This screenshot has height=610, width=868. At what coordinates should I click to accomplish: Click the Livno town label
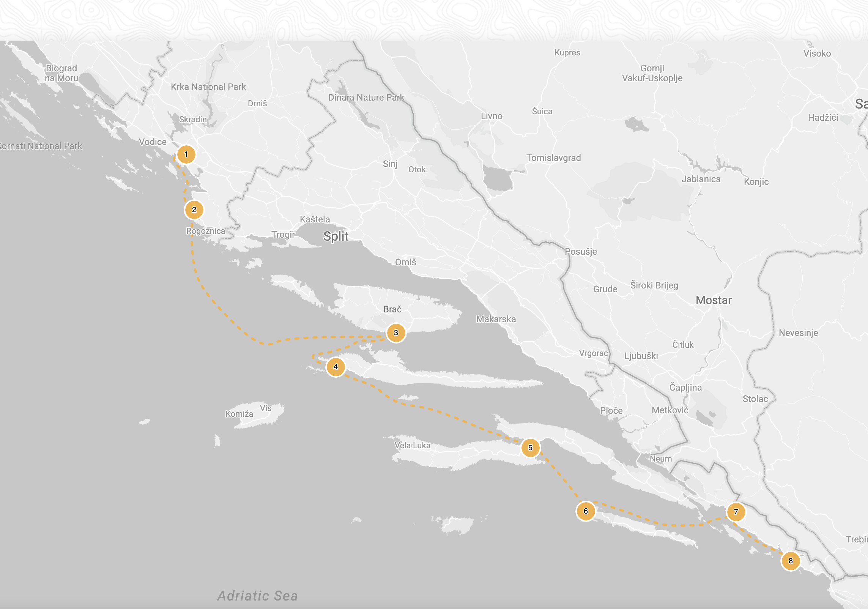[x=491, y=116]
